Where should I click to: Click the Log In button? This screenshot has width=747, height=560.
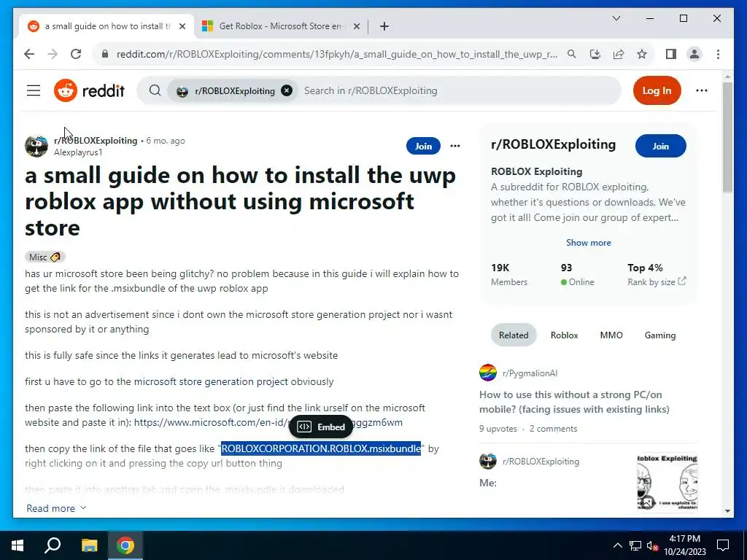pyautogui.click(x=657, y=90)
